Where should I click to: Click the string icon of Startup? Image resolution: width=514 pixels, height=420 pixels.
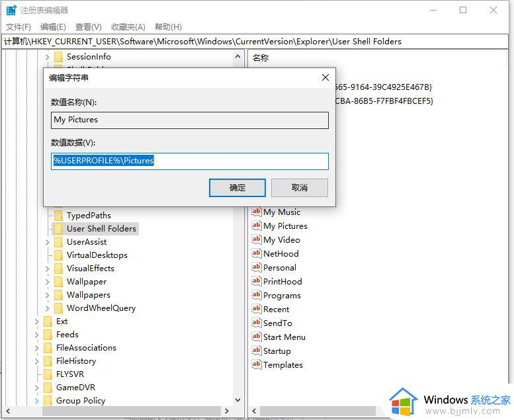[257, 351]
